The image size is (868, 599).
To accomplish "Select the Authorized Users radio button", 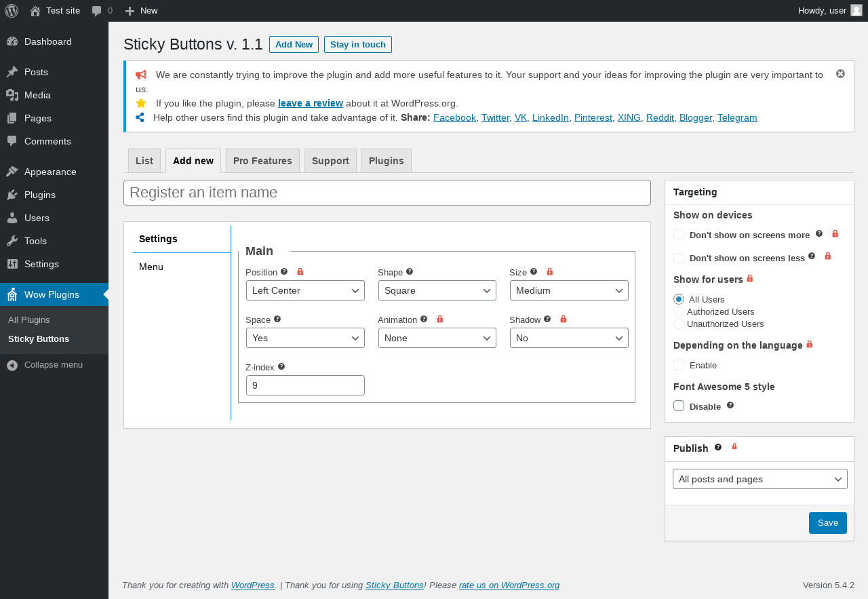I will [x=679, y=311].
